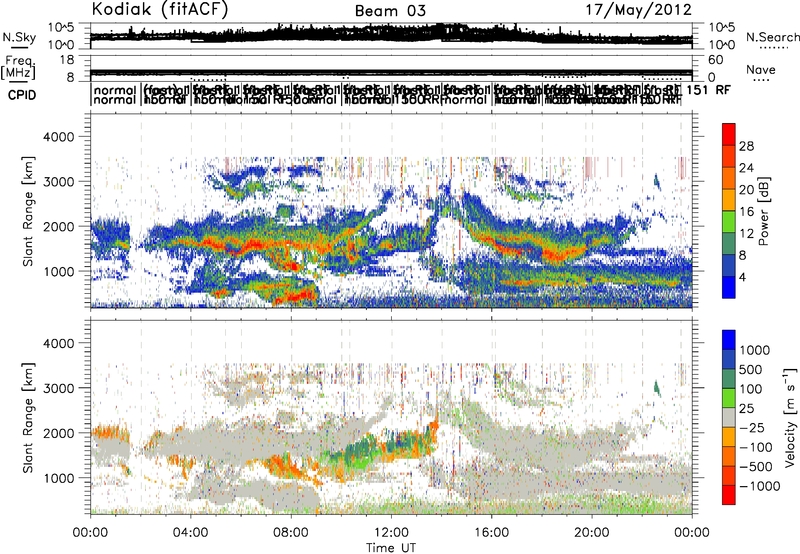Click the 'Velocity [m s⁻¹]' colorbar title
The height and width of the screenshot is (554, 800).
pyautogui.click(x=790, y=417)
